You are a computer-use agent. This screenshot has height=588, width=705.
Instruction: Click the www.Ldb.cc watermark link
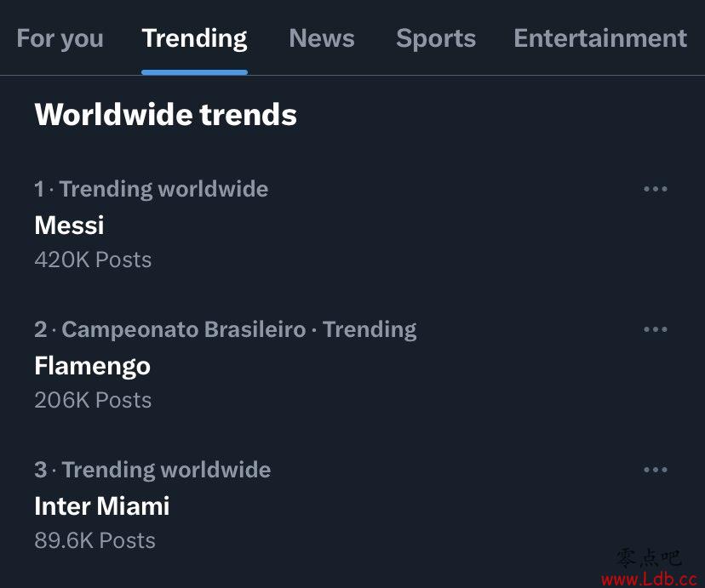tap(650, 579)
